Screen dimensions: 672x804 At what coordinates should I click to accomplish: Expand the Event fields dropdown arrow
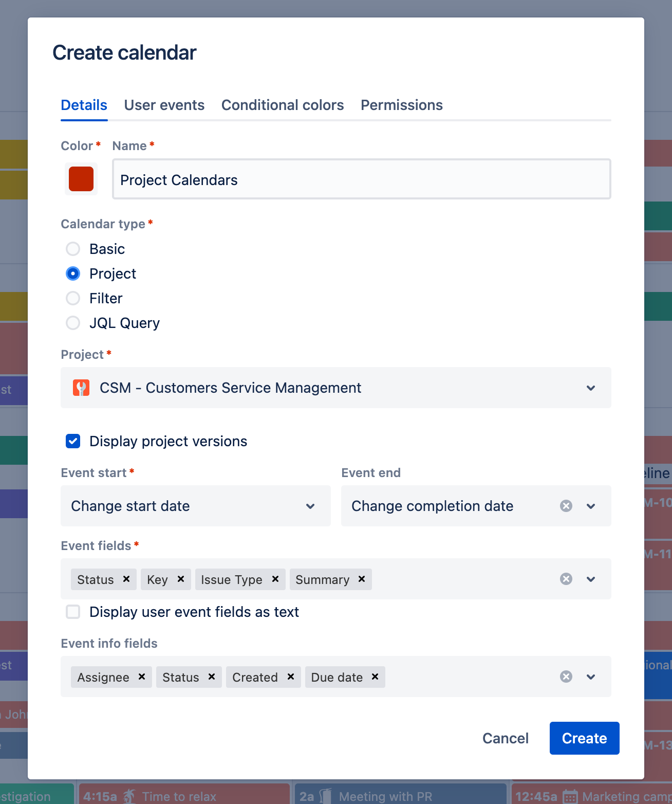click(591, 579)
